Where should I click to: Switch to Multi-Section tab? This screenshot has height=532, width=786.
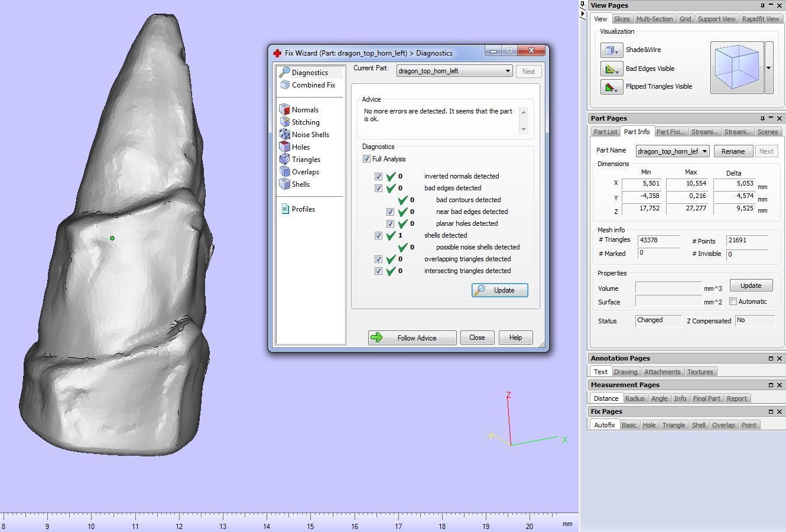tap(654, 19)
